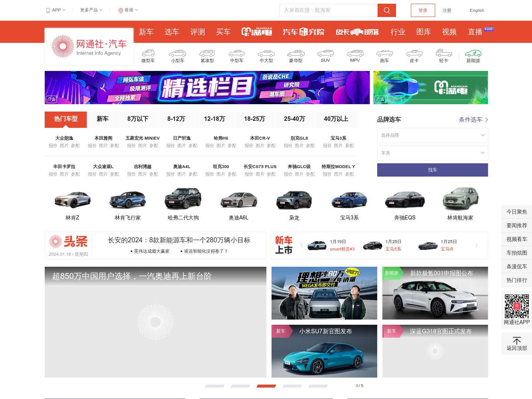Open the APP dropdown in top bar
The image size is (532, 399).
(56, 10)
